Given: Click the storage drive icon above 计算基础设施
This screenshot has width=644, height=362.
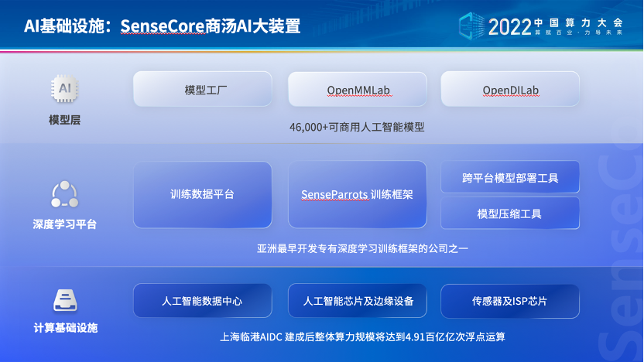Looking at the screenshot, I should [65, 301].
